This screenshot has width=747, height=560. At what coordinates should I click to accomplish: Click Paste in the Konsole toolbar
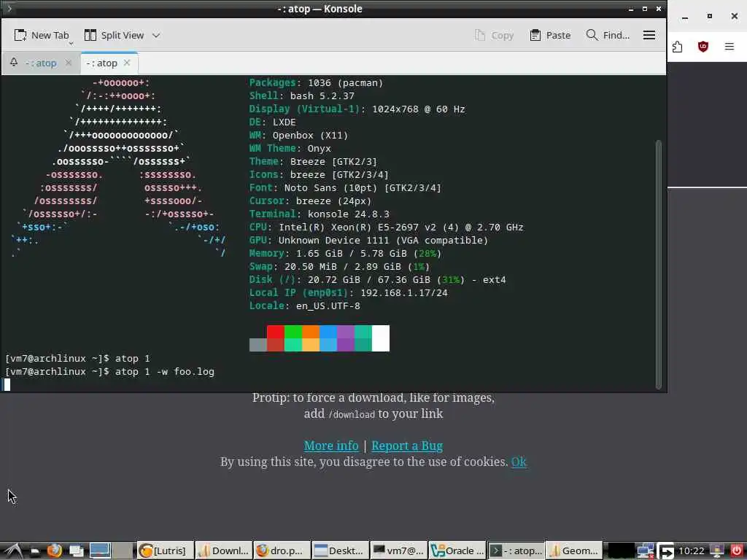coord(550,35)
